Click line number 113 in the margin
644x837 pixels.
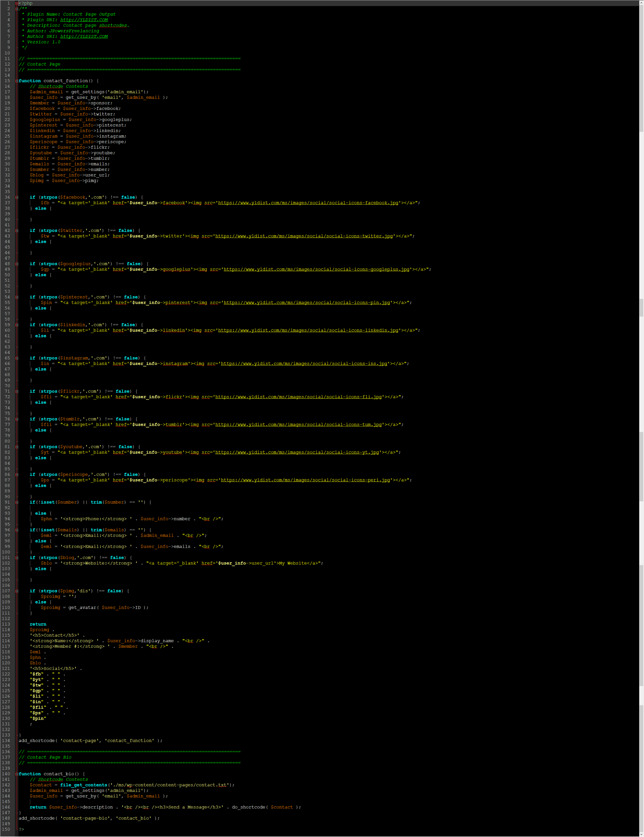pyautogui.click(x=6, y=624)
